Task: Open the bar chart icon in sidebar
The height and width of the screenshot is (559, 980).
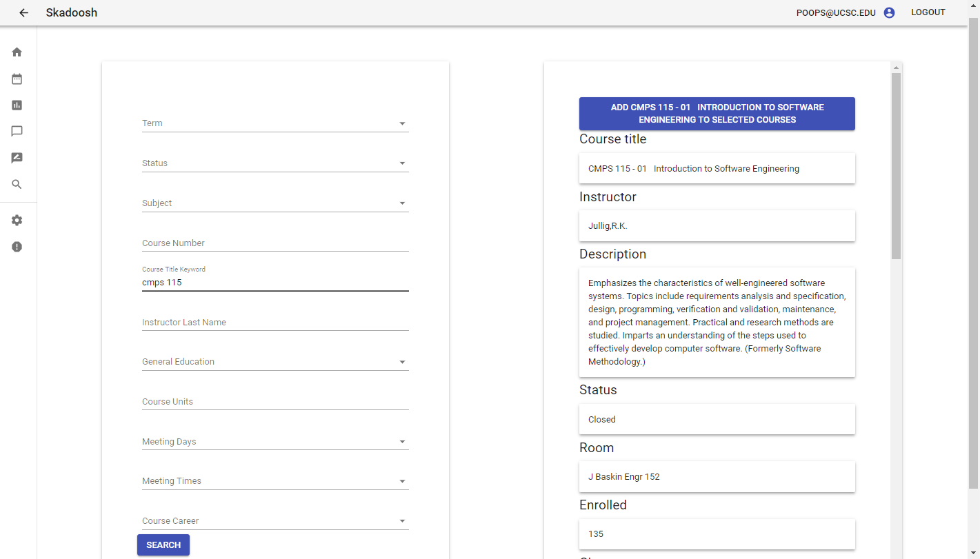Action: (17, 105)
